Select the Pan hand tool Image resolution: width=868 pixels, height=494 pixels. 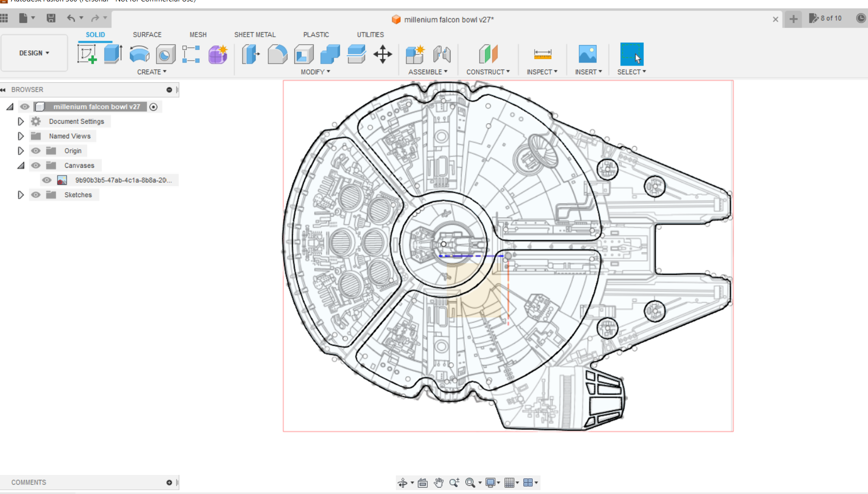438,483
